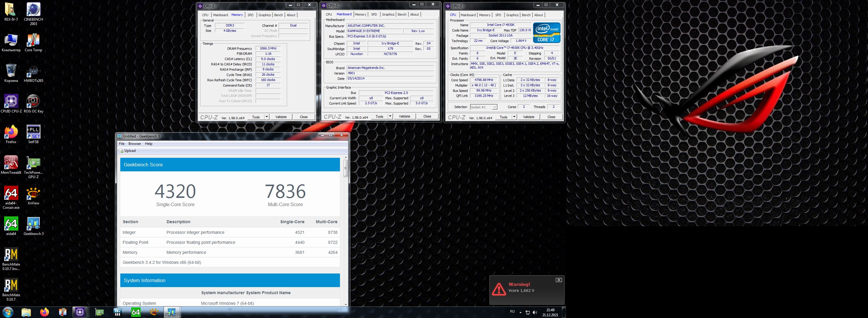Viewport: 868px width, 318px height.
Task: Show hidden tray icons arrow
Action: click(520, 313)
